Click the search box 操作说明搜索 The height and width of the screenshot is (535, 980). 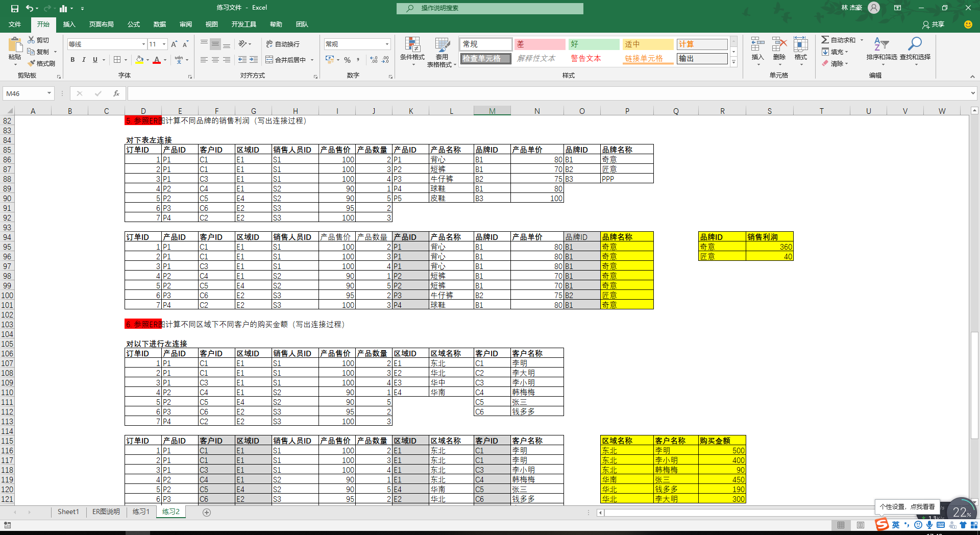(x=490, y=8)
